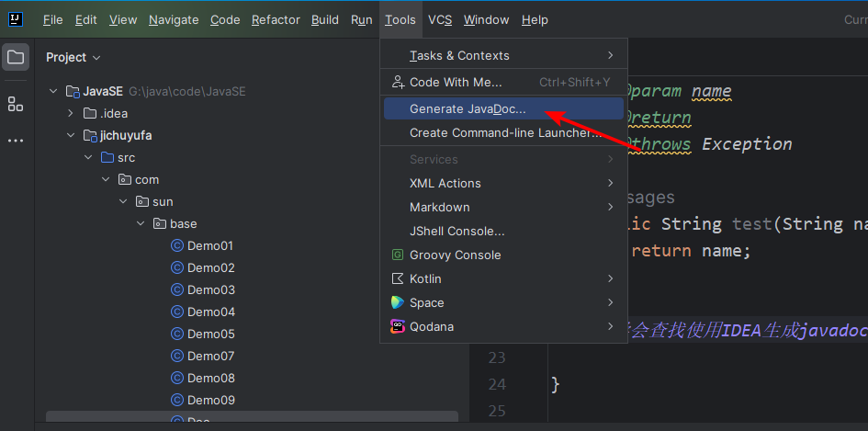Open the Project view dropdown
The width and height of the screenshot is (868, 431).
73,58
